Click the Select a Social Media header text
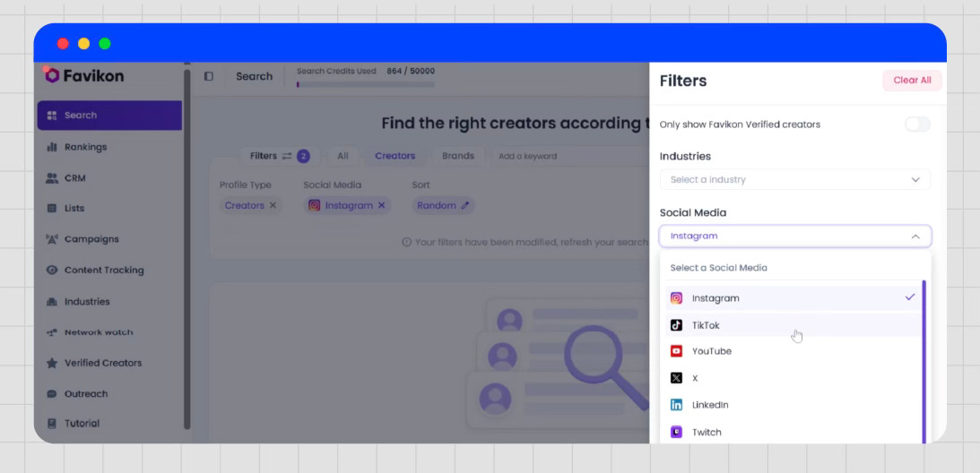The height and width of the screenshot is (473, 980). [x=719, y=268]
